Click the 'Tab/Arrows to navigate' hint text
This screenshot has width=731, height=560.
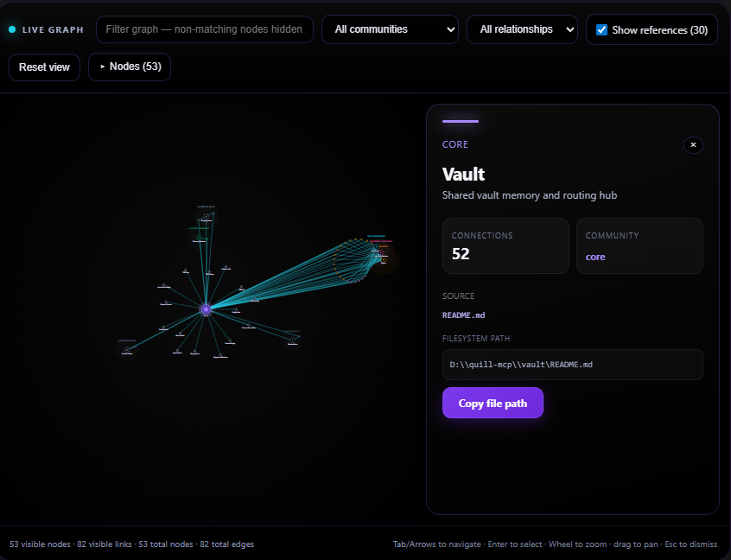coord(437,544)
